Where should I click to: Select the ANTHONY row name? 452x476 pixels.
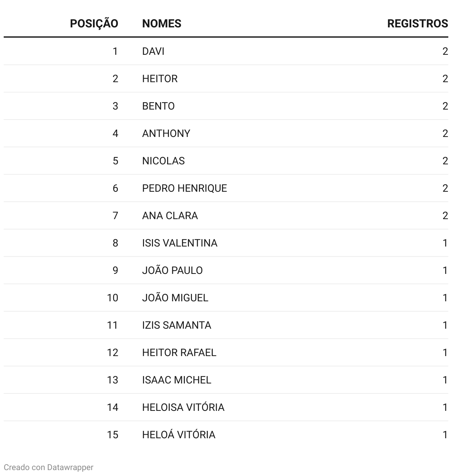point(166,133)
